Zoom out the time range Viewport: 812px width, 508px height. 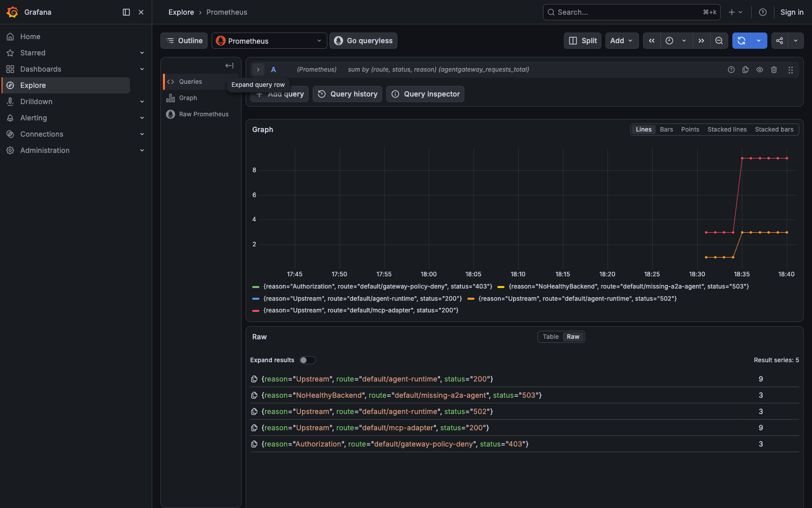[x=719, y=41]
